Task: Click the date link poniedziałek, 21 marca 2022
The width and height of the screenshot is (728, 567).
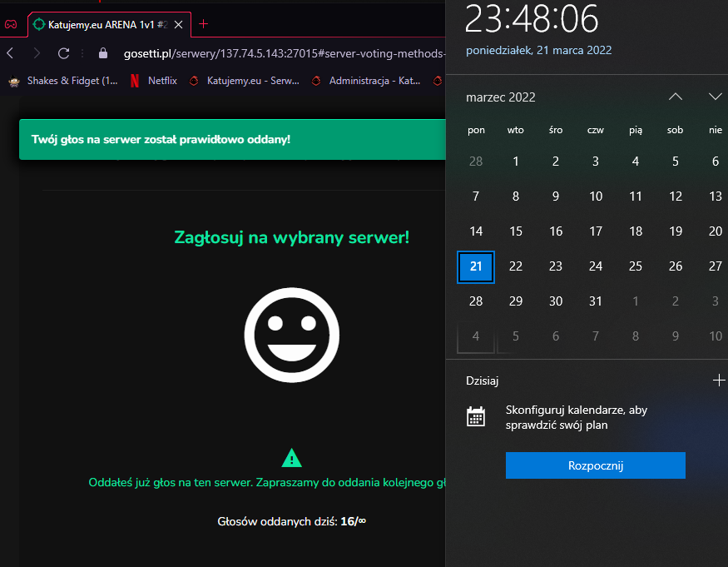Action: pyautogui.click(x=538, y=50)
